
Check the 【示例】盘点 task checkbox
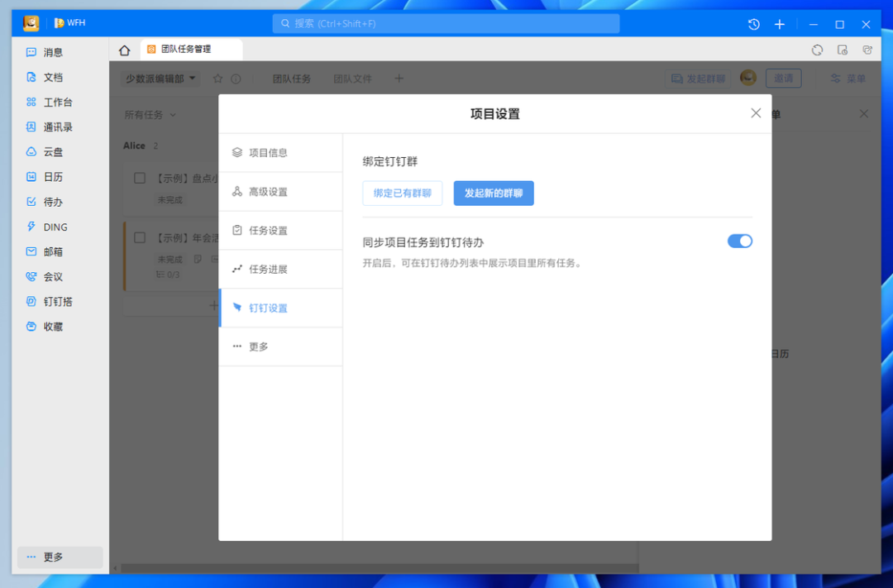coord(140,178)
